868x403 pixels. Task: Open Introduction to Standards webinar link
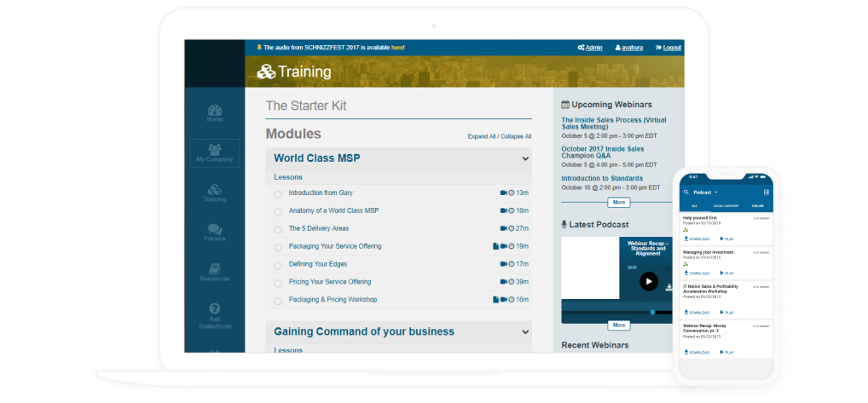[x=602, y=178]
